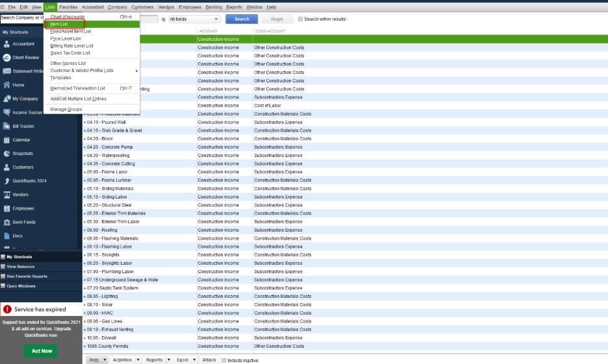Image resolution: width=608 pixels, height=364 pixels.
Task: Open Snapshots shortcut
Action: click(x=18, y=154)
